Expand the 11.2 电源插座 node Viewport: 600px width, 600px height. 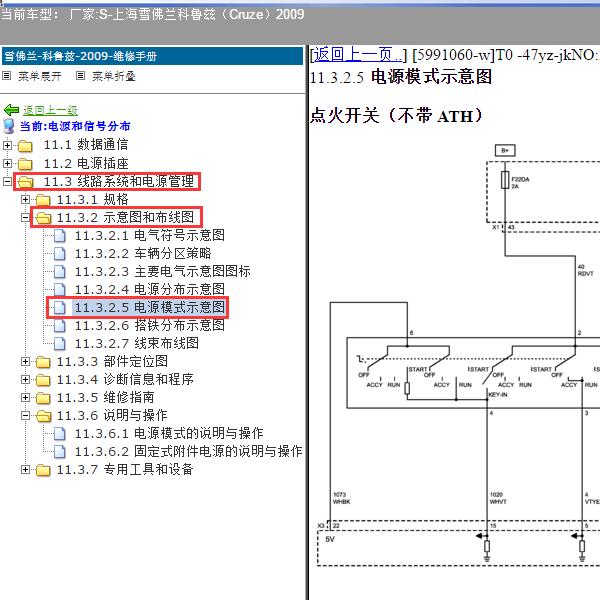[x=7, y=163]
